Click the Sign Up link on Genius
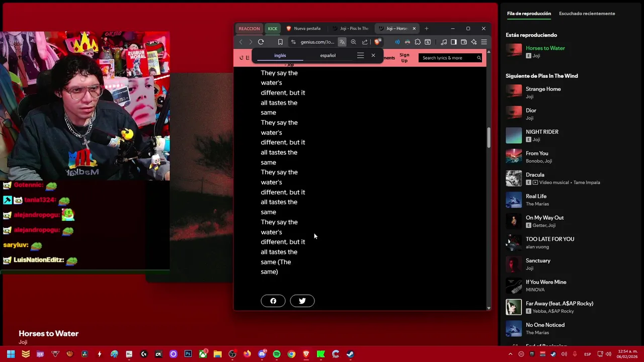 (404, 58)
